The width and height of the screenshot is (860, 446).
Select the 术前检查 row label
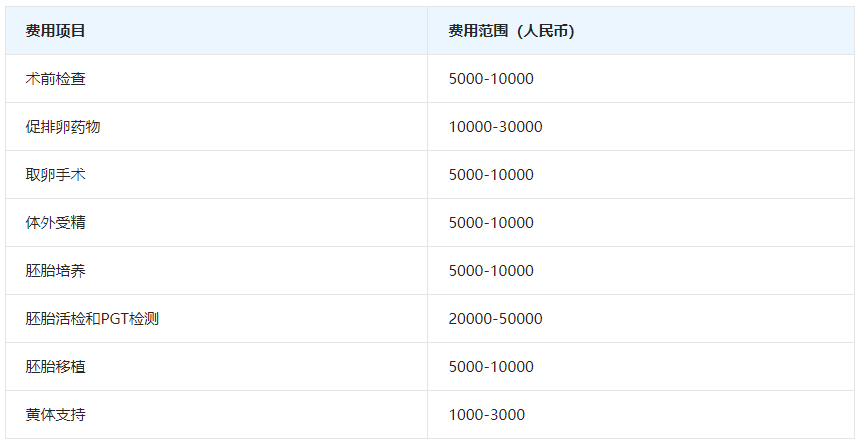(x=56, y=79)
